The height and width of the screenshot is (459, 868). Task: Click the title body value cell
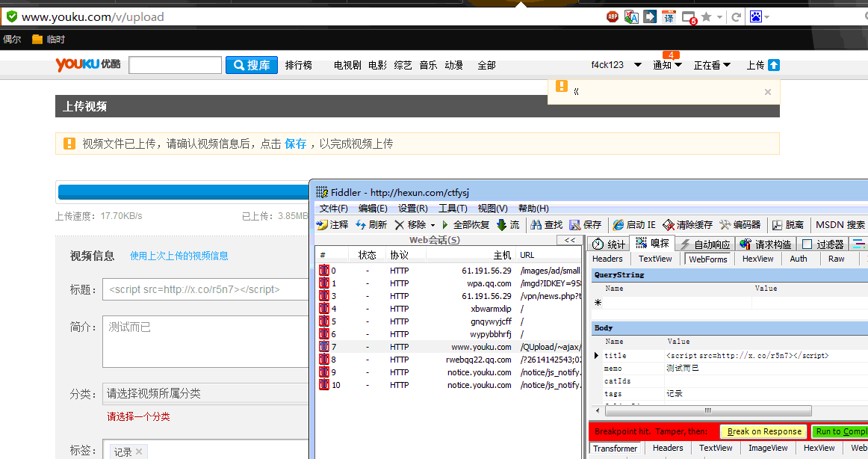point(766,355)
